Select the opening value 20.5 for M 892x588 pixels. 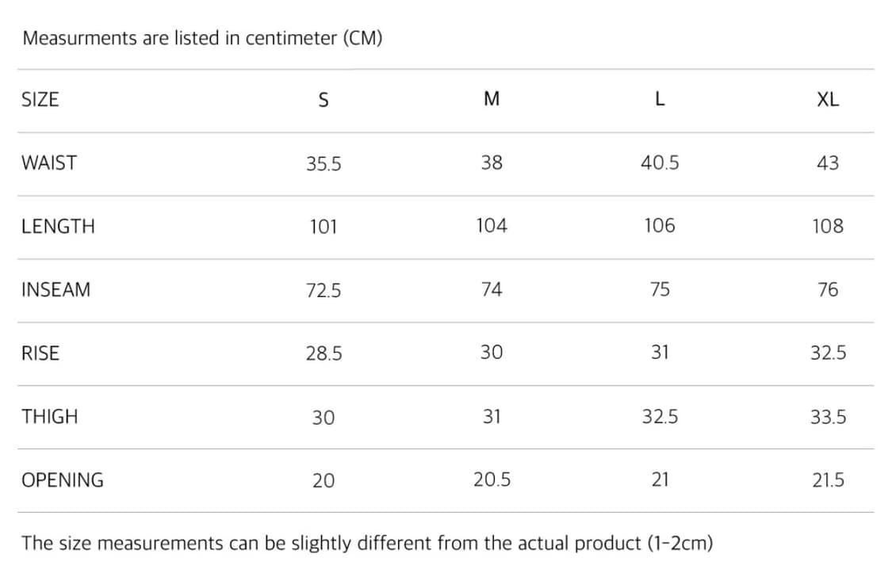pos(492,480)
